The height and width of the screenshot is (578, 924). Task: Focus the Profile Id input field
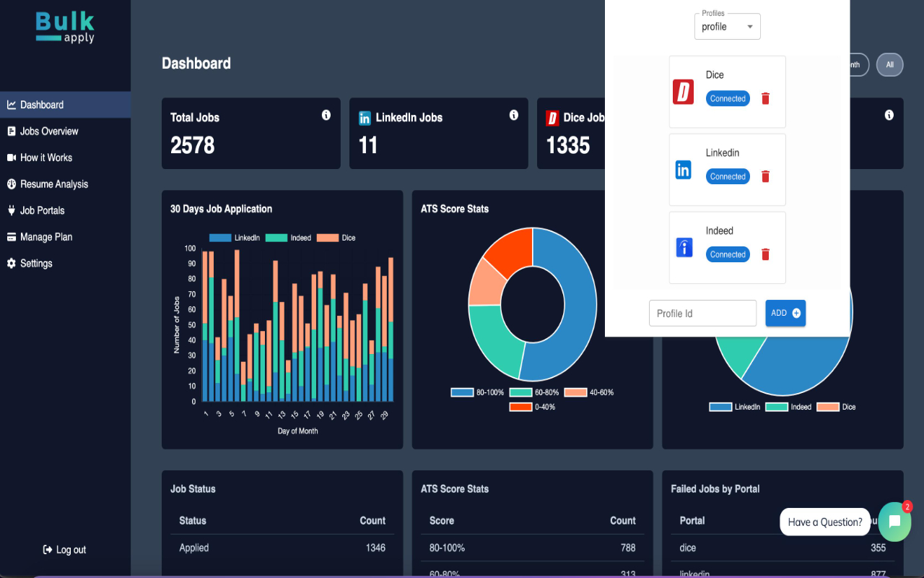coord(702,314)
